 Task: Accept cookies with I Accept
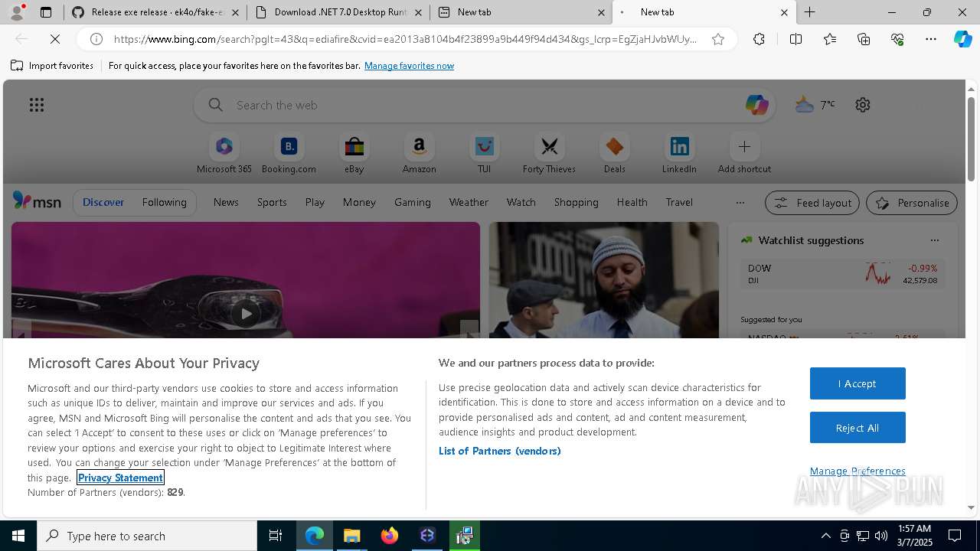tap(857, 383)
